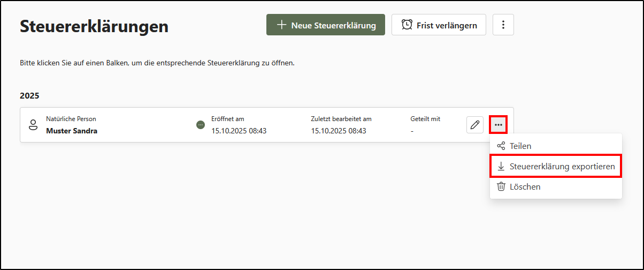Open the vertical three-dot menu in header
Screen dimensions: 644x270
503,25
